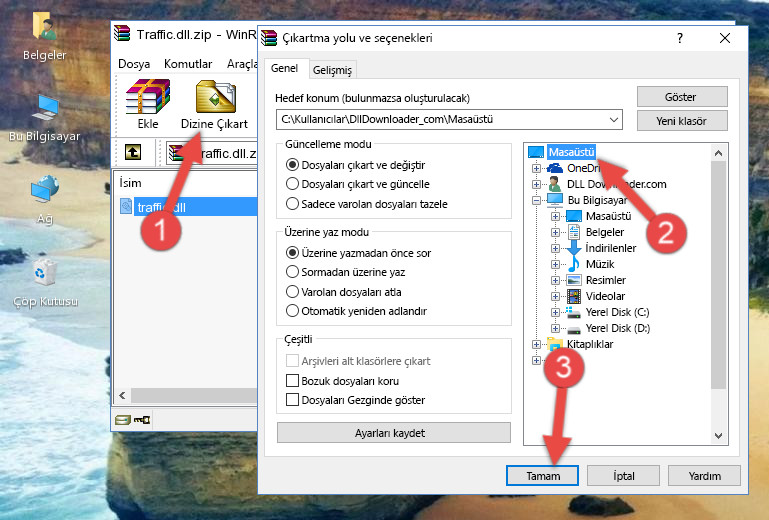Click the WinRAR icon in dialog title bar

269,38
